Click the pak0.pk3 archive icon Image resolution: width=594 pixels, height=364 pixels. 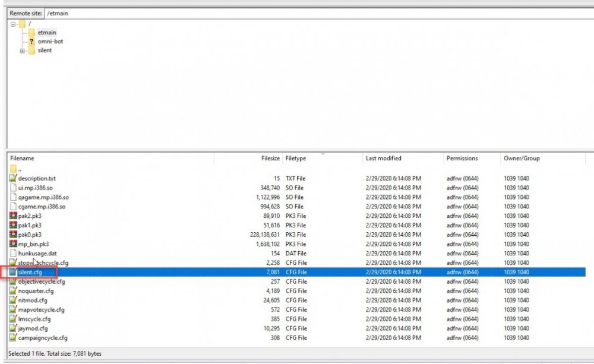(13, 235)
